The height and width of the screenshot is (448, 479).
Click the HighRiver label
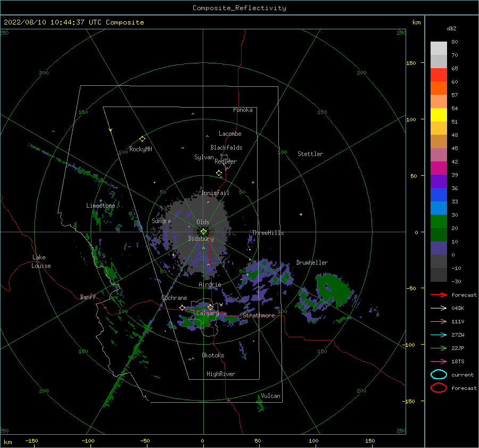221,374
